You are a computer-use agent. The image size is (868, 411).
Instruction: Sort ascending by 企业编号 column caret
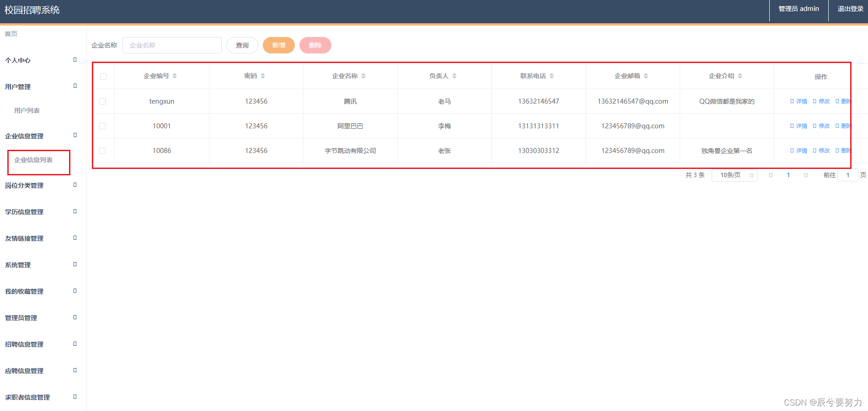click(x=175, y=74)
